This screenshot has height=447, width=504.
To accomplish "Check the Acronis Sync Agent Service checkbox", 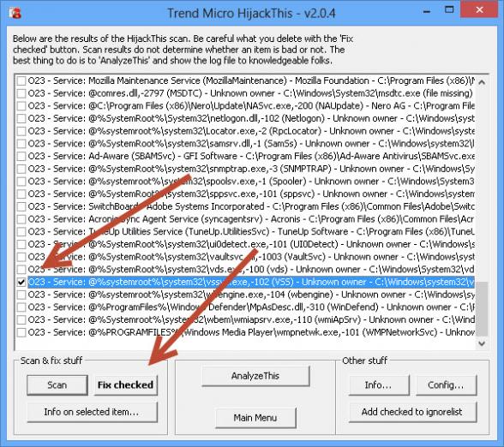I will [x=21, y=219].
